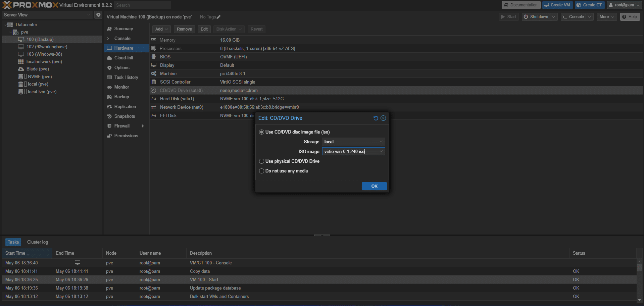The width and height of the screenshot is (644, 306).
Task: Open the Storage combo box
Action: tap(353, 142)
